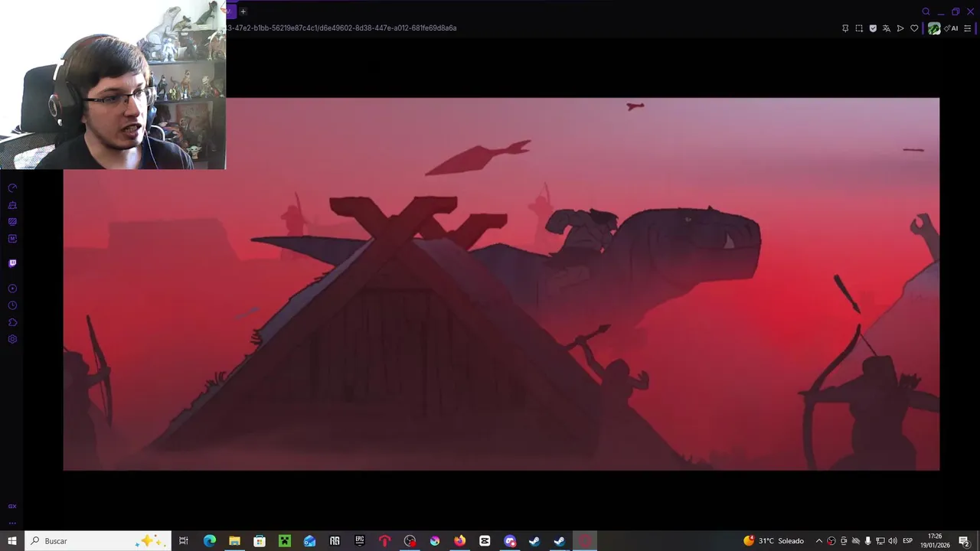
Task: Switch the ESP input language indicator
Action: 908,541
